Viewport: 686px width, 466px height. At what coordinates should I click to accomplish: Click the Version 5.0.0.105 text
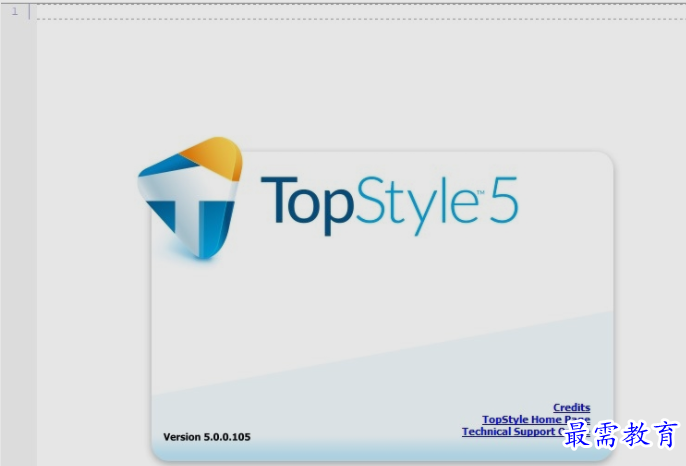[207, 437]
